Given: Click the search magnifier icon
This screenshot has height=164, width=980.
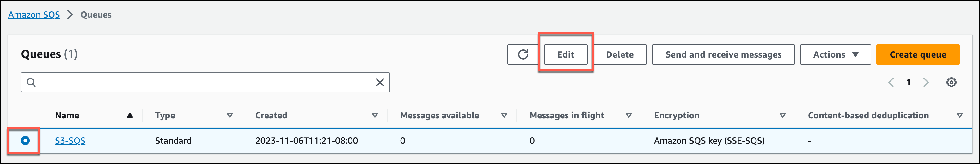Looking at the screenshot, I should pyautogui.click(x=31, y=82).
